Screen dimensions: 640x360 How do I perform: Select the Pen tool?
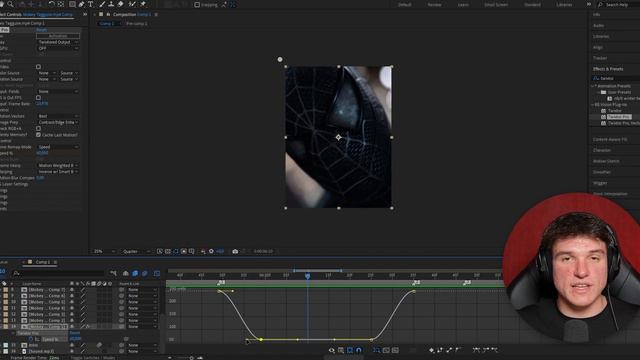click(81, 4)
